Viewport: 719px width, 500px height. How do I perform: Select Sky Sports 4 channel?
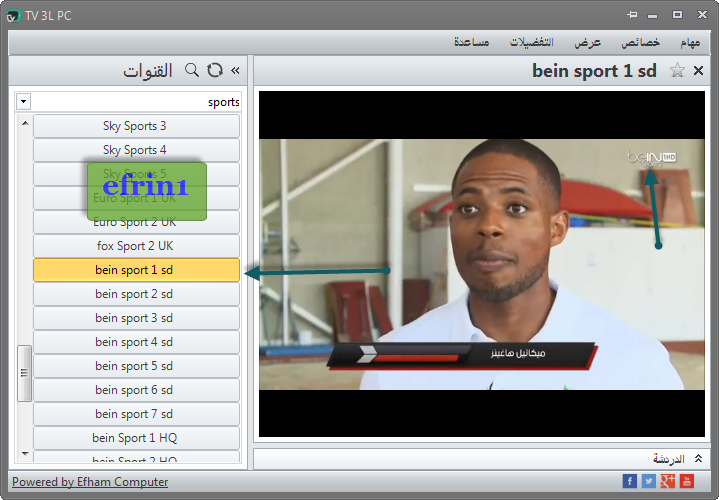pos(136,150)
